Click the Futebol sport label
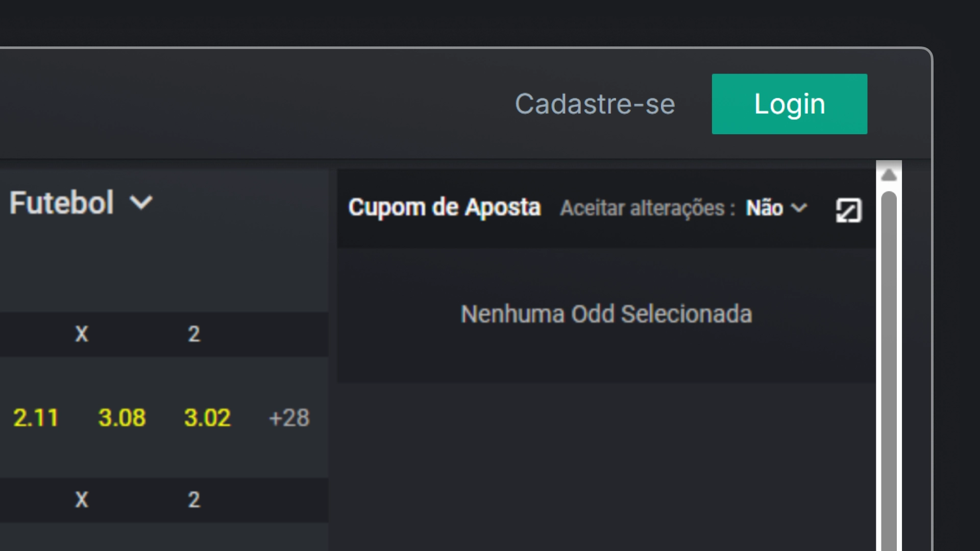Viewport: 980px width, 551px height. coord(61,203)
